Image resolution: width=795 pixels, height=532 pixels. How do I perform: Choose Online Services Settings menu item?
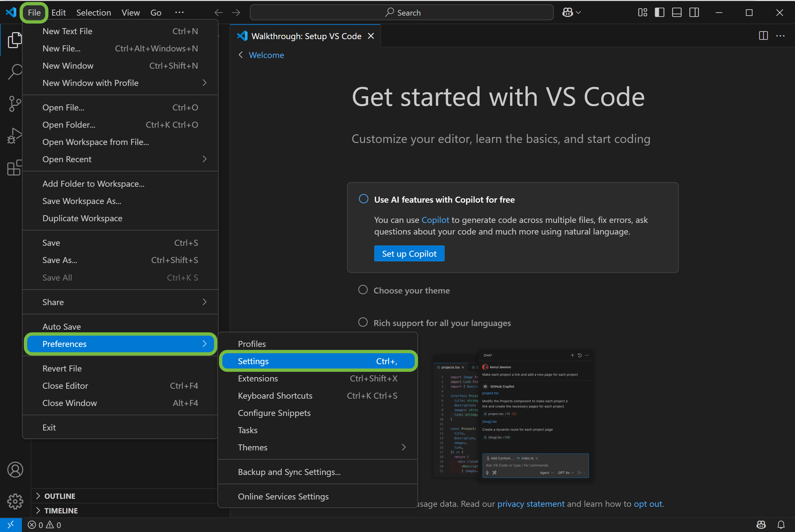(x=317, y=497)
